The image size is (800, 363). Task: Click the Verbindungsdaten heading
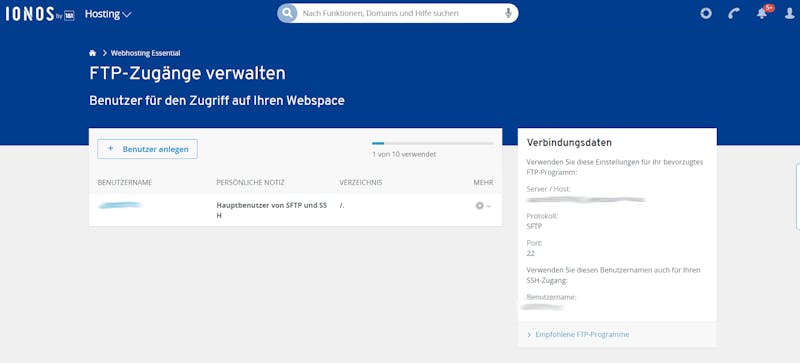pos(569,142)
